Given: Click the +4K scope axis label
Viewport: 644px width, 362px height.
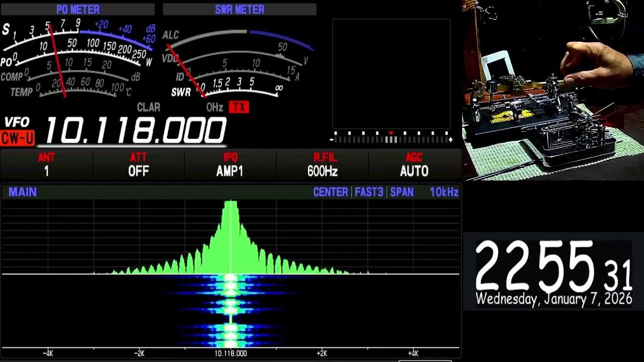Looking at the screenshot, I should point(413,353).
